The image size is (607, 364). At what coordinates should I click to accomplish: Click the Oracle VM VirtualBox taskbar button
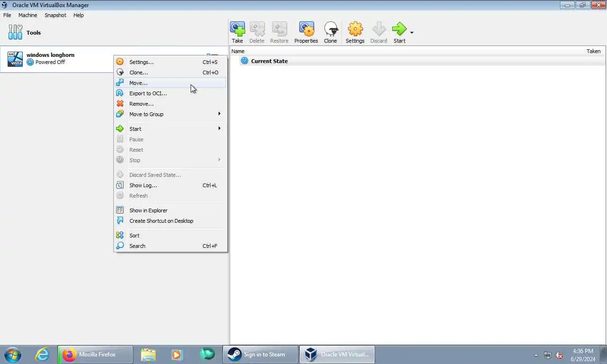337,354
